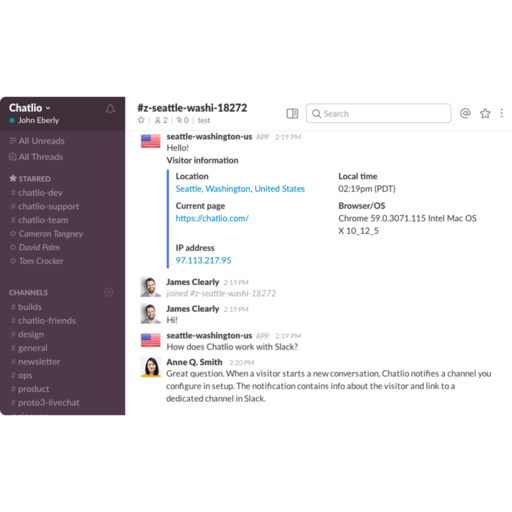512x512 pixels.
Task: Open All Unreads in sidebar
Action: click(x=37, y=141)
